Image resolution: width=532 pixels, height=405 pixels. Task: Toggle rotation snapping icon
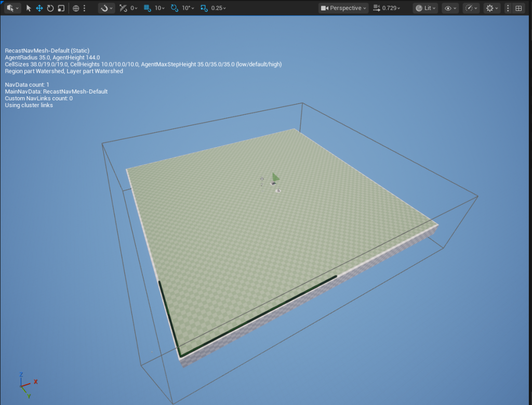pos(174,8)
